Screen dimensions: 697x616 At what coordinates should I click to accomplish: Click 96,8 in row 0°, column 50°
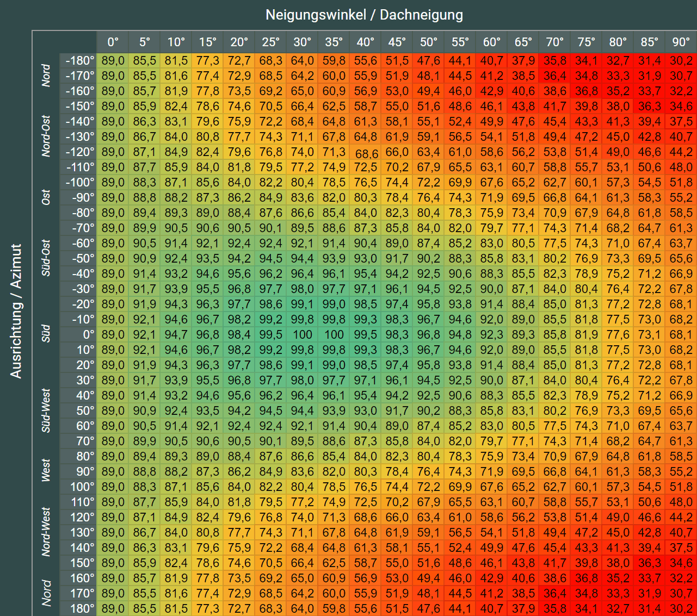point(429,334)
